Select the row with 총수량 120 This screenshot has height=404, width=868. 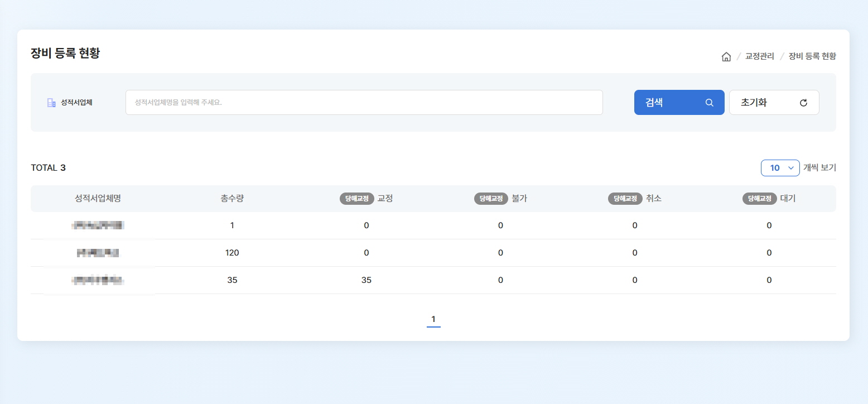click(232, 253)
